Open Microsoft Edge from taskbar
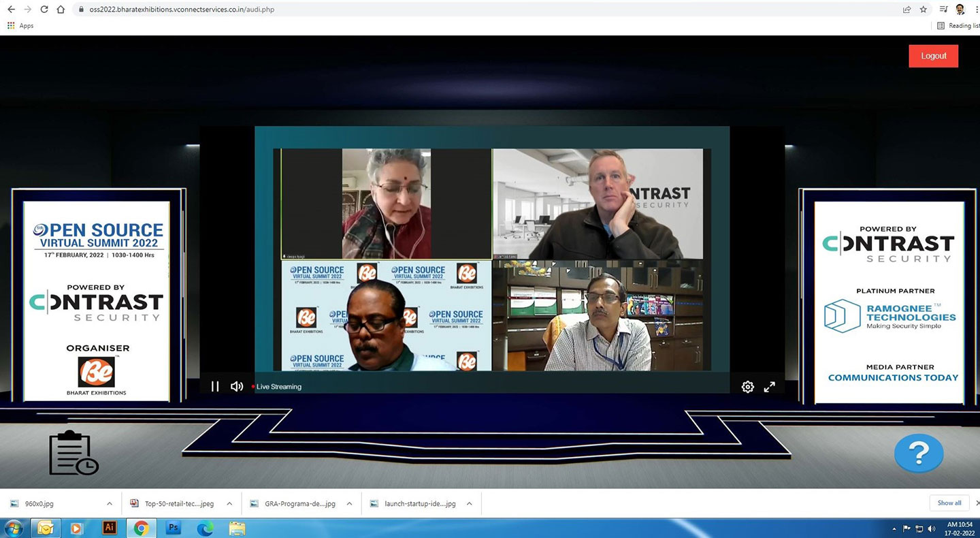Image resolution: width=980 pixels, height=538 pixels. [205, 528]
